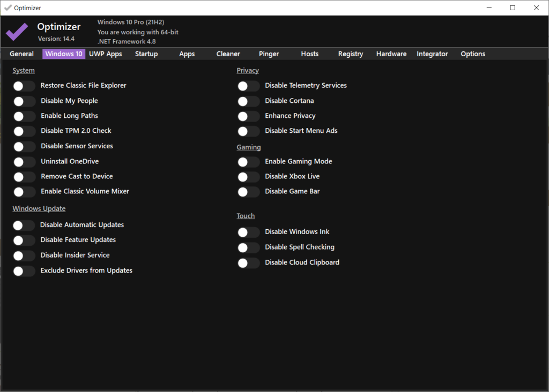Minimize the Optimizer window

pyautogui.click(x=489, y=7)
